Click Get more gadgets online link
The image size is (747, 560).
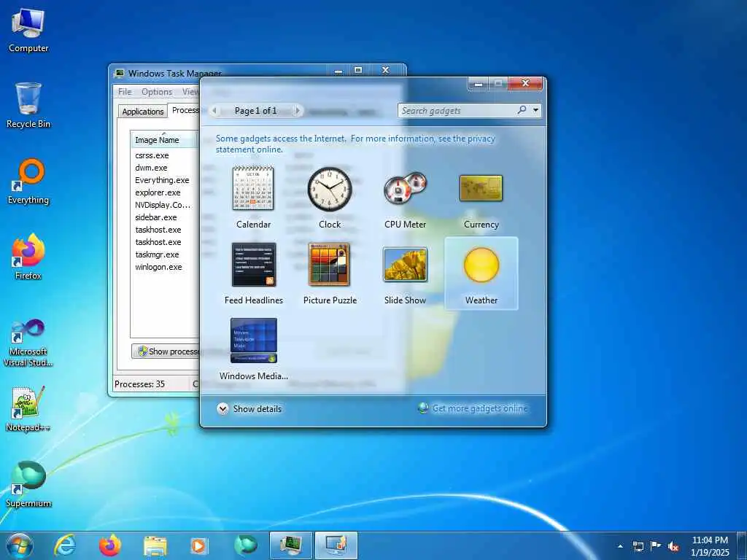(x=480, y=408)
